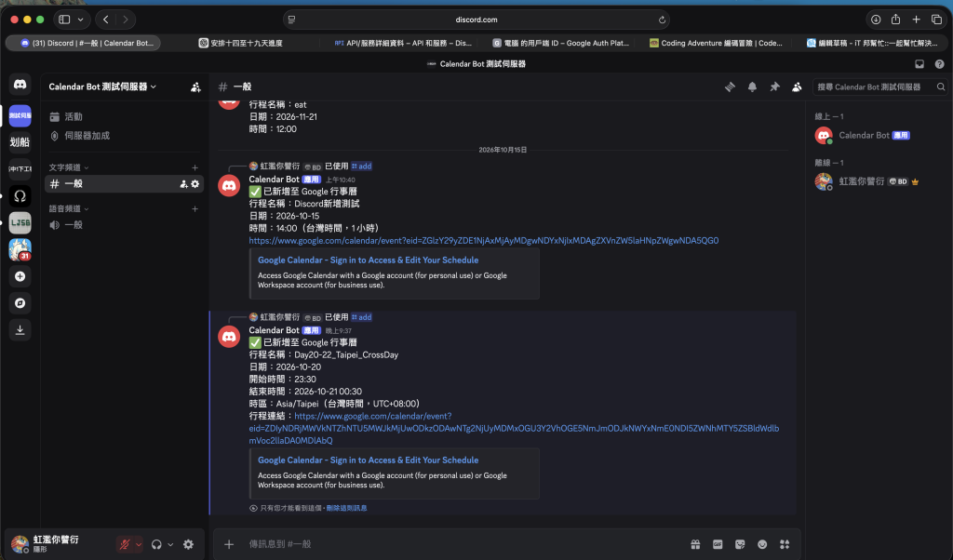Open notification settings bell icon
953x560 pixels.
(x=752, y=87)
